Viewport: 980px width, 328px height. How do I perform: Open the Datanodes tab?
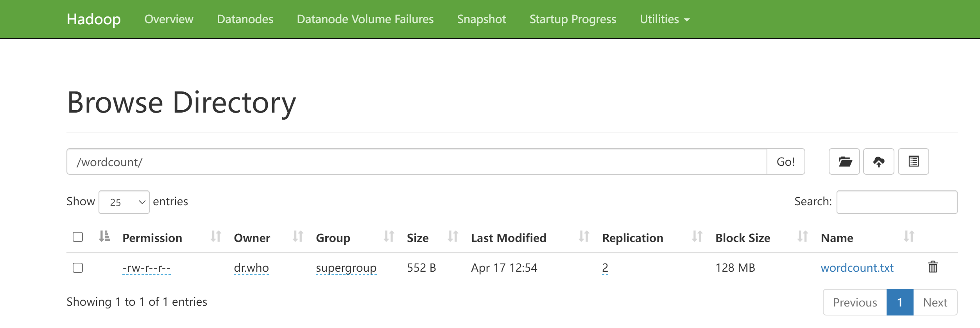tap(245, 19)
